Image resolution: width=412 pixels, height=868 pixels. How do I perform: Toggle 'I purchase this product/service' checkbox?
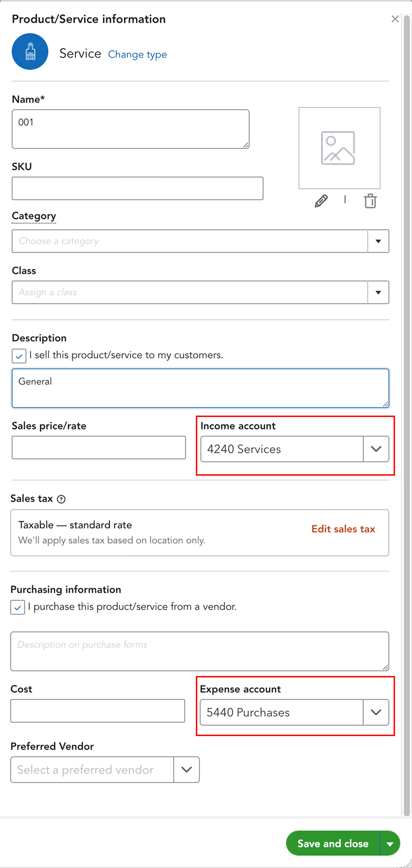click(x=18, y=607)
